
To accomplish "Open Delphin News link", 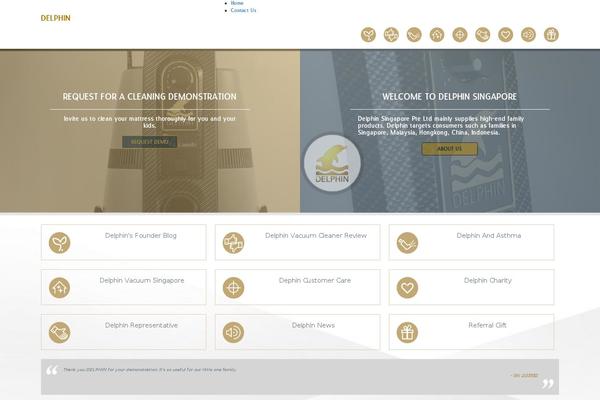I will [313, 325].
